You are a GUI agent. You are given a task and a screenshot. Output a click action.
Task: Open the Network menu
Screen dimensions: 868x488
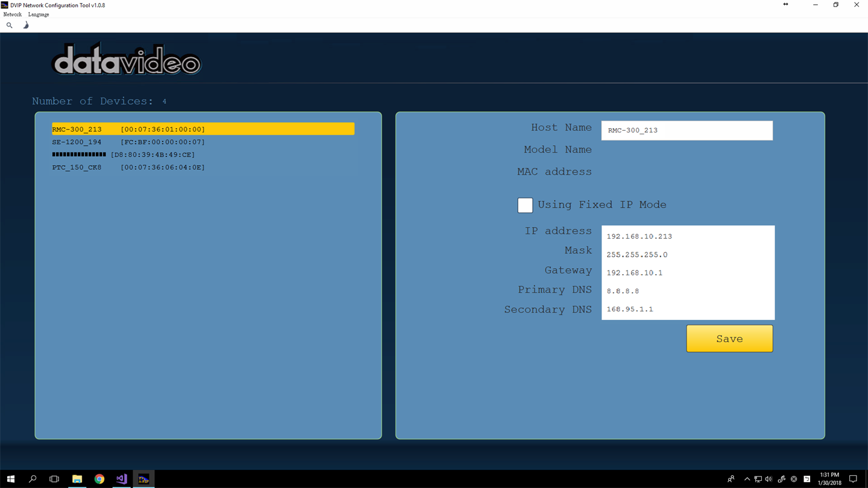click(13, 14)
